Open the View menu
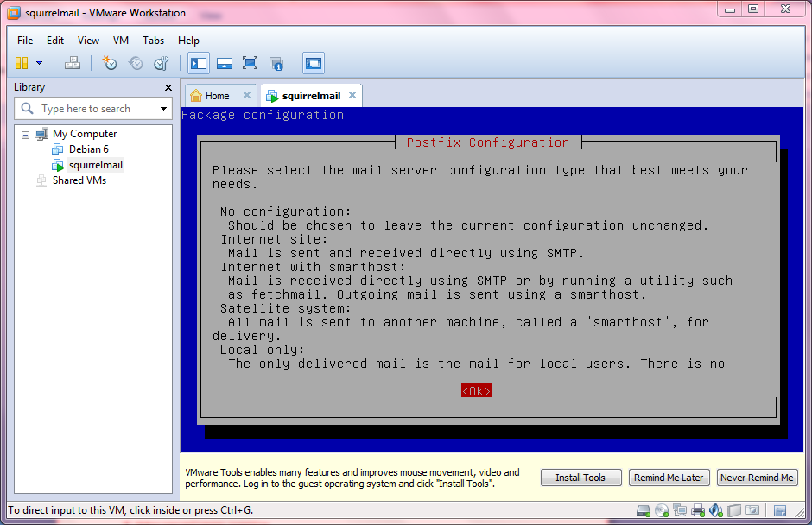Viewport: 812px width, 525px height. coord(89,41)
